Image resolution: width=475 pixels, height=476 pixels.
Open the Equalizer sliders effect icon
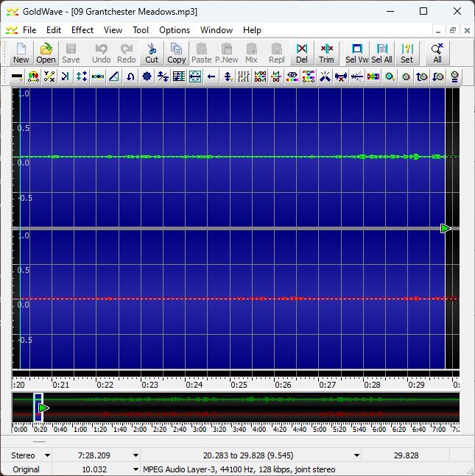point(244,77)
